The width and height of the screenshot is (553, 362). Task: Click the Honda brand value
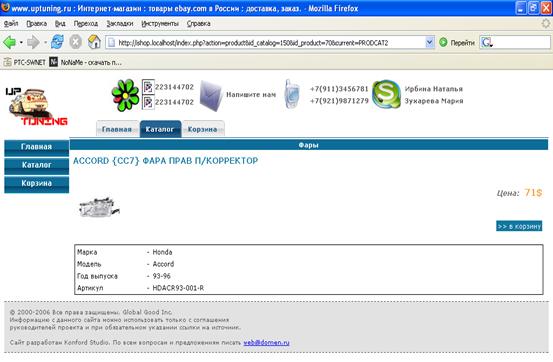pyautogui.click(x=162, y=252)
